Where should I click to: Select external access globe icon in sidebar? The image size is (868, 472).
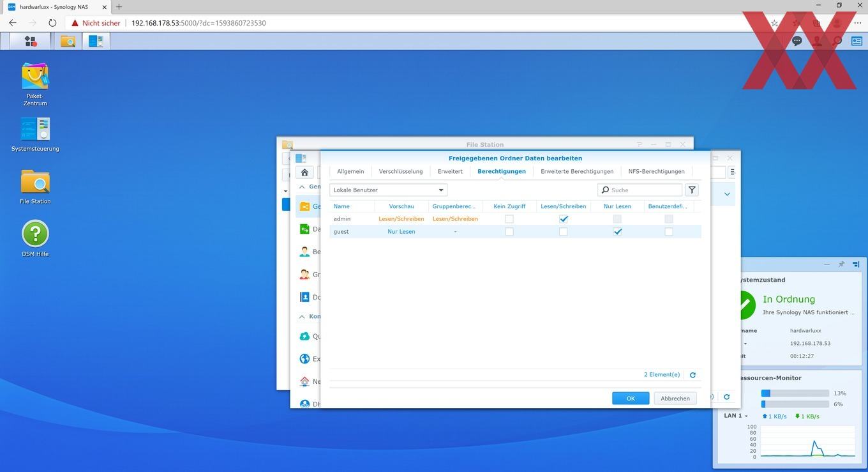coord(304,359)
